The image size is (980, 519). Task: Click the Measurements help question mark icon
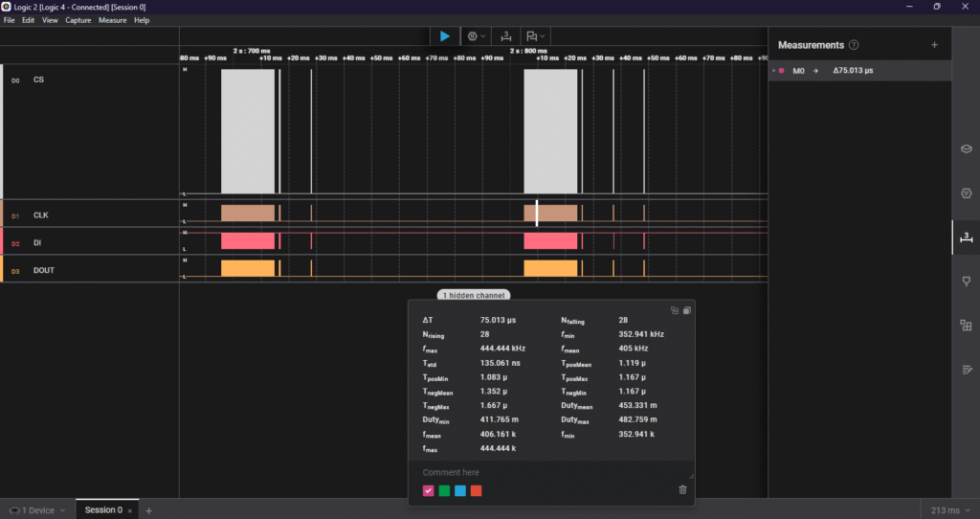tap(854, 45)
